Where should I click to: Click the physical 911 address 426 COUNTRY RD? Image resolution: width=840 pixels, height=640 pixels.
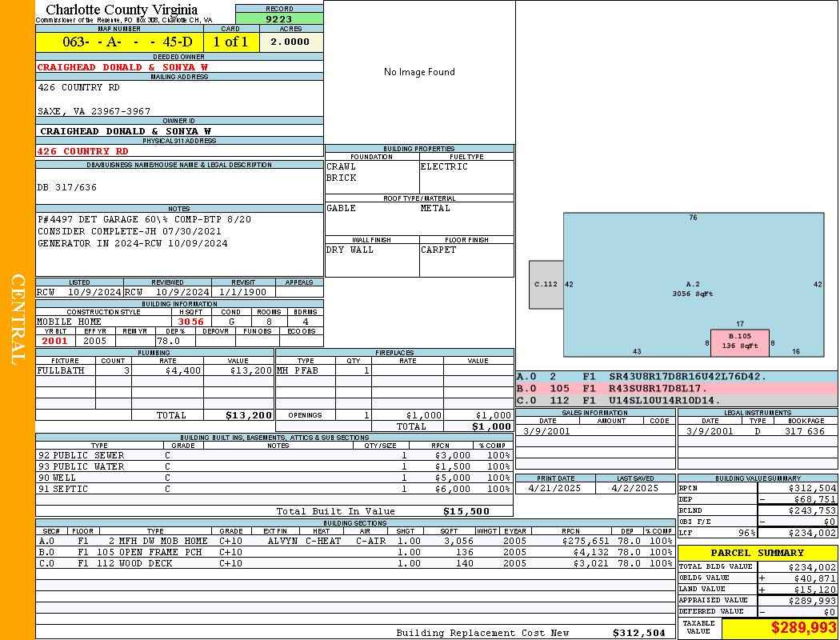pyautogui.click(x=83, y=151)
